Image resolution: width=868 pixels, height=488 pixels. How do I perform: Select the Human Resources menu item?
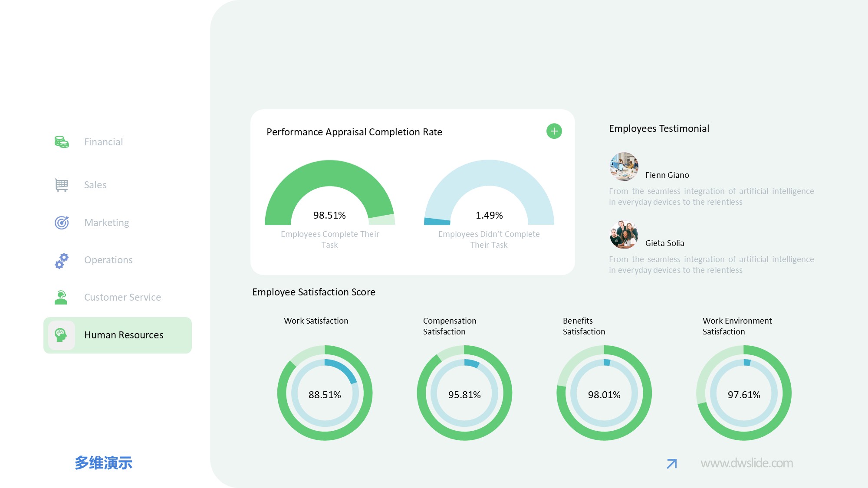point(123,335)
